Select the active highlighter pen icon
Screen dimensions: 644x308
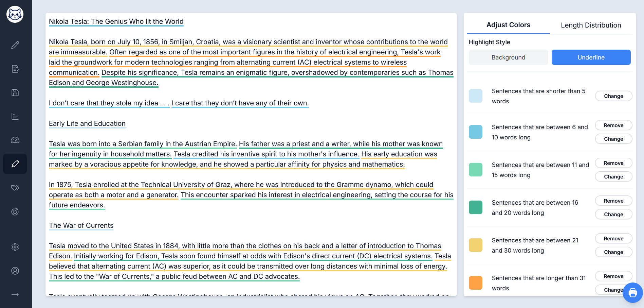tap(15, 164)
